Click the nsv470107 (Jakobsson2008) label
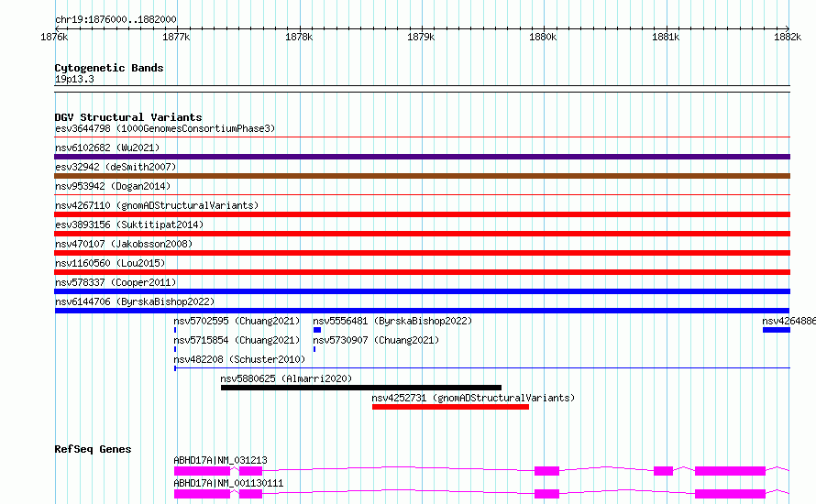Viewport: 816px width, 504px height. coord(124,244)
